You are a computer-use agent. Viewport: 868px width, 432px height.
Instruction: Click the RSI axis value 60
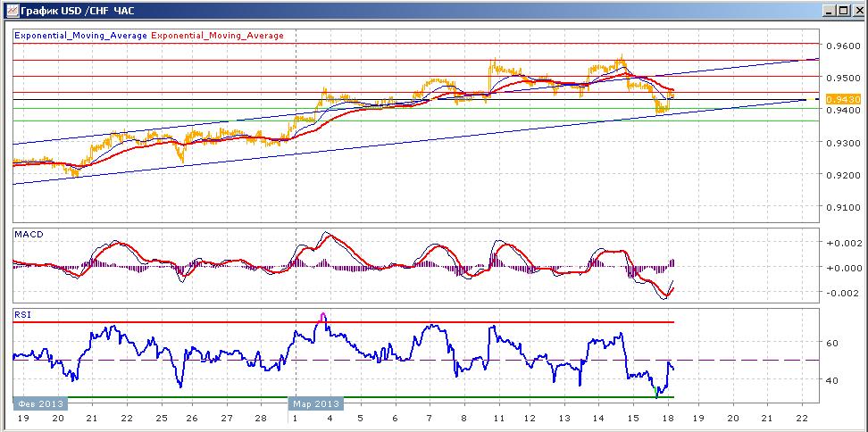click(834, 343)
